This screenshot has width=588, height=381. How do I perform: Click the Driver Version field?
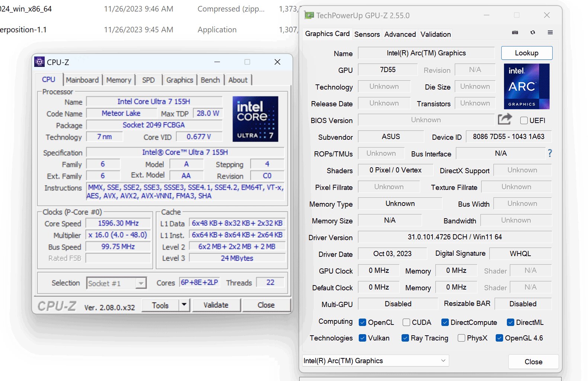click(x=455, y=237)
